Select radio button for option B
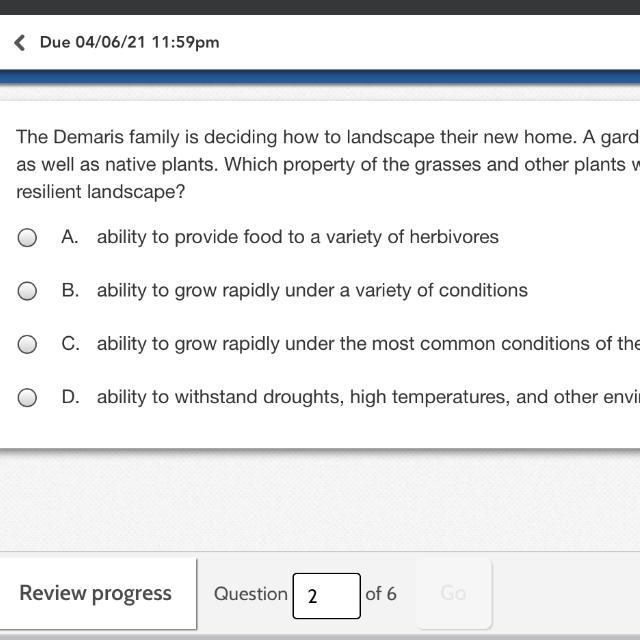This screenshot has height=640, width=640. pos(28,291)
